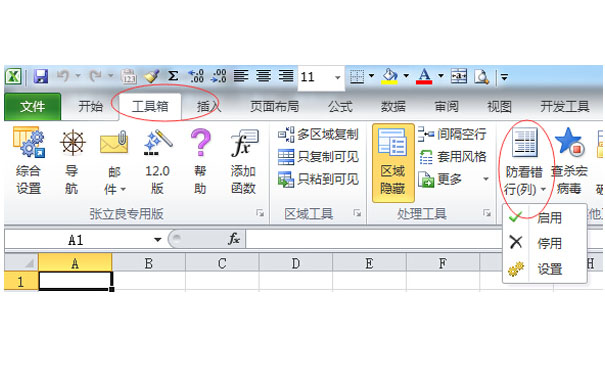Open the 公式 tab
605x375 pixels.
[x=340, y=106]
